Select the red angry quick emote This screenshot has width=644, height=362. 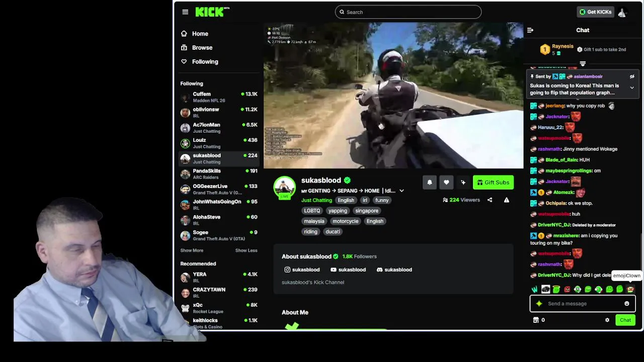pos(567,290)
